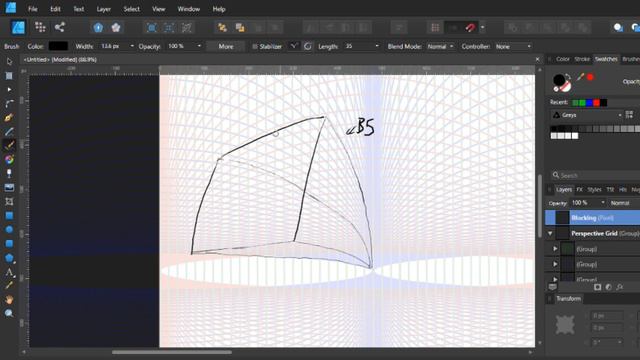Screen dimensions: 640x360
Task: Enable the Stabilizer checkbox
Action: (x=255, y=47)
